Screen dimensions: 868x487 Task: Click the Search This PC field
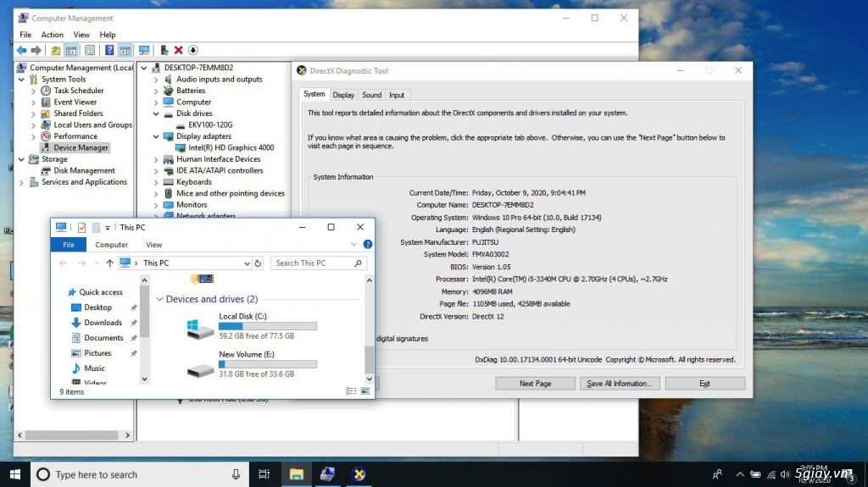tap(319, 263)
